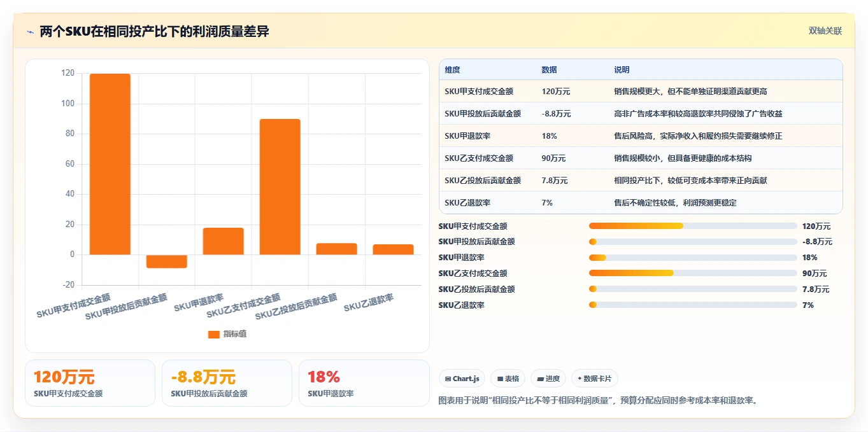Select the 数据卡片 tag button
868x432 pixels.
594,379
